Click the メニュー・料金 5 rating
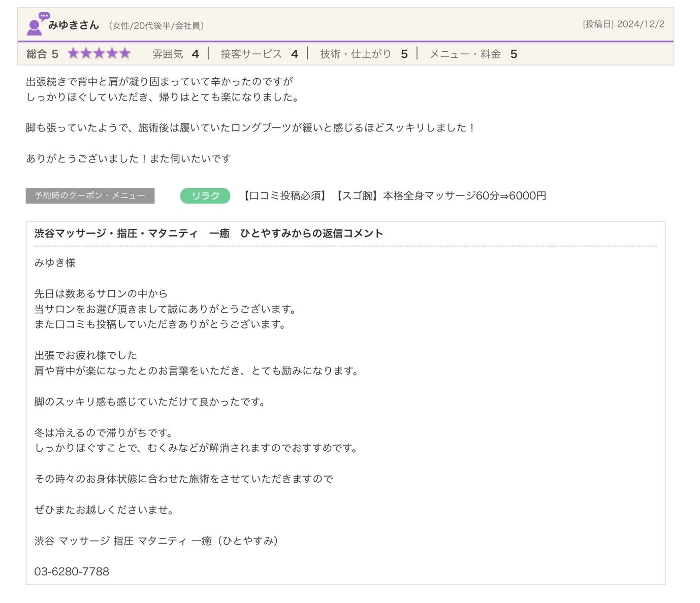This screenshot has width=700, height=603. coord(473,54)
